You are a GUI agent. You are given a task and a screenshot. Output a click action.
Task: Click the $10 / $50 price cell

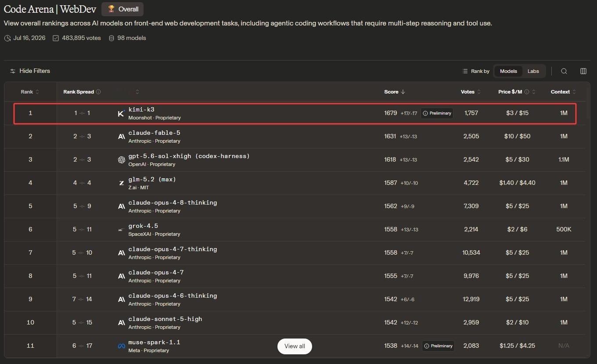(x=517, y=136)
